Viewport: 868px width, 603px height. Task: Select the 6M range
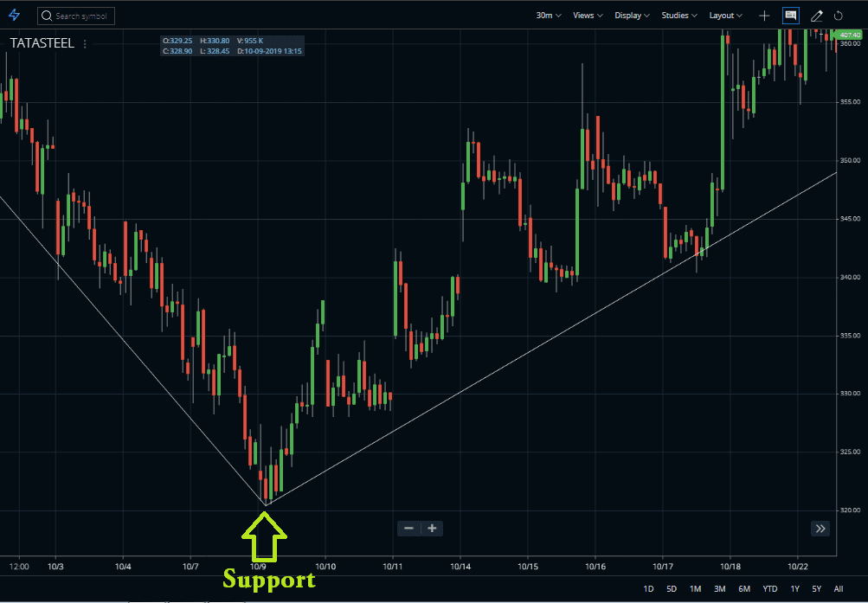pyautogui.click(x=744, y=588)
